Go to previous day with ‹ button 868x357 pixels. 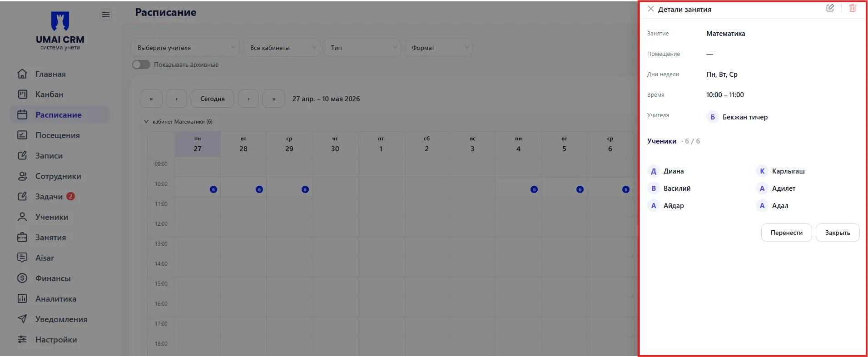(177, 99)
